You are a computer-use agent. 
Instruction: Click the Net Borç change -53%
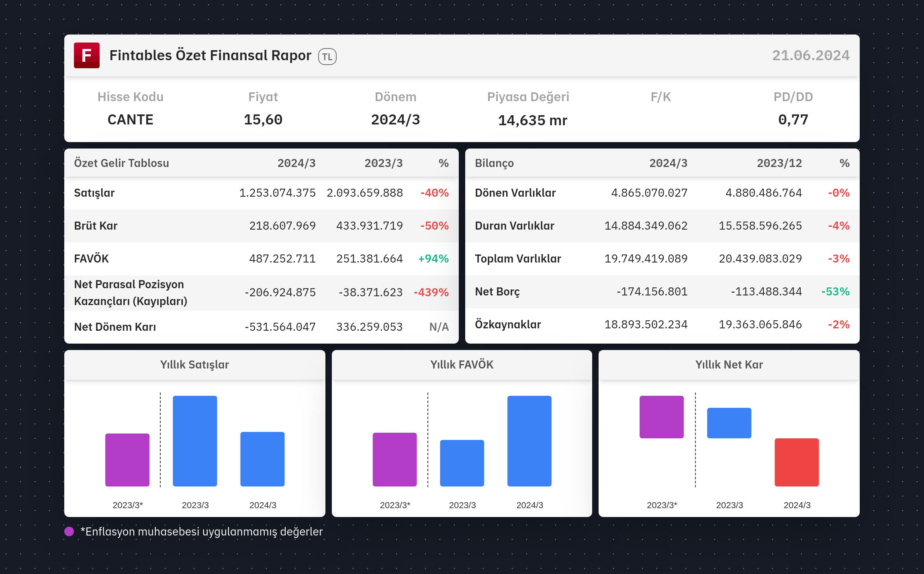[835, 291]
